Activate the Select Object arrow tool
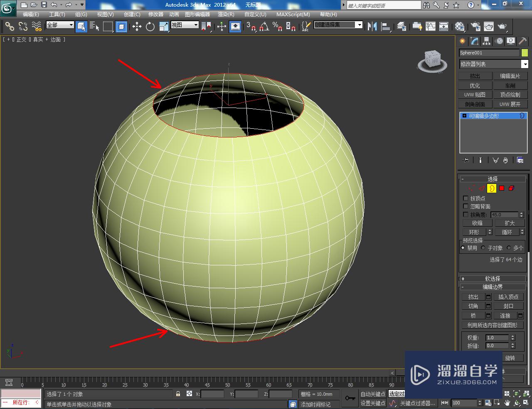532x409 pixels. [x=81, y=27]
